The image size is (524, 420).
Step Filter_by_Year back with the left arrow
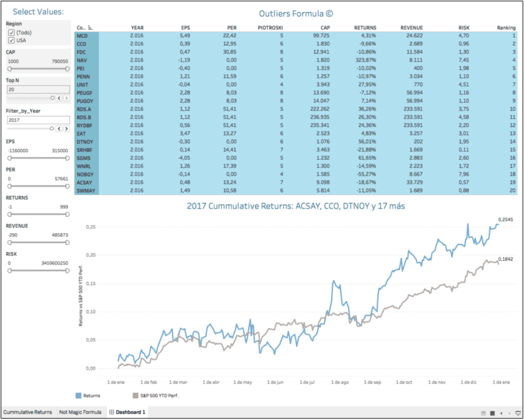(x=59, y=128)
